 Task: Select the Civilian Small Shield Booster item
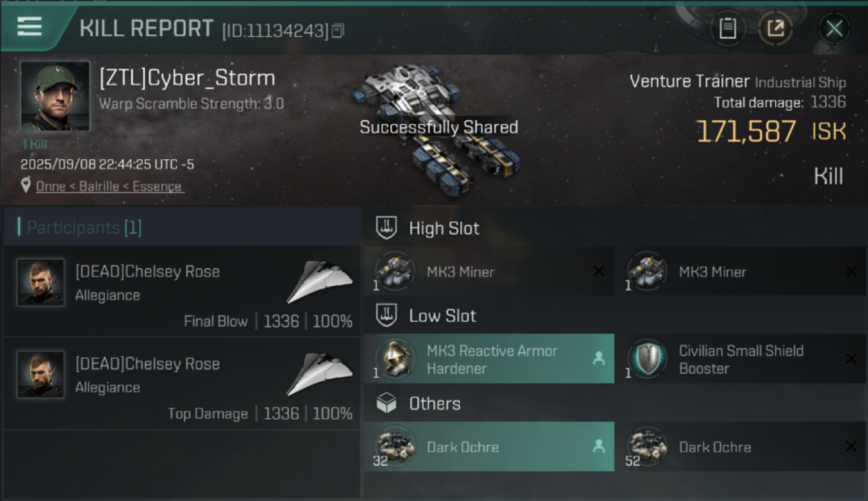pyautogui.click(x=740, y=359)
